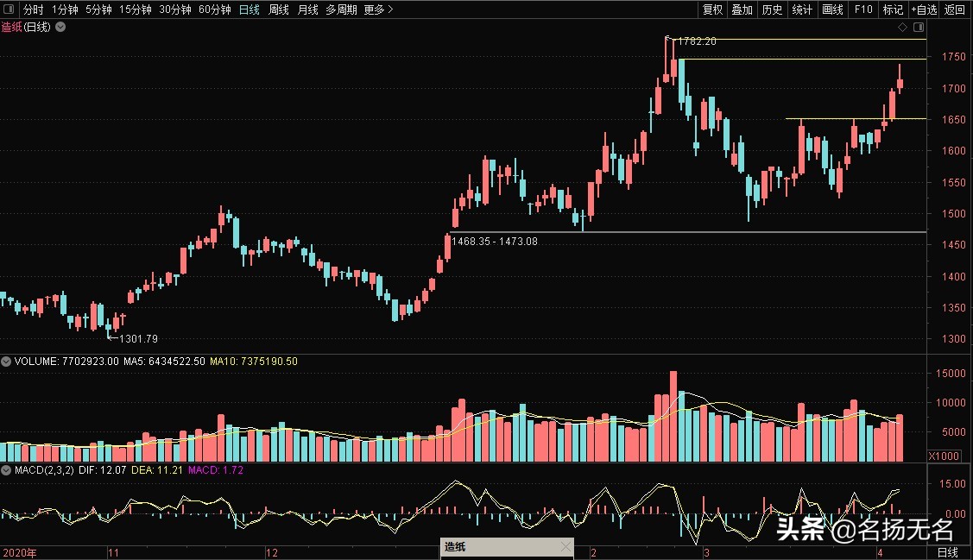Image resolution: width=973 pixels, height=560 pixels.
Task: Click the 1782.20 high price label
Action: [697, 41]
